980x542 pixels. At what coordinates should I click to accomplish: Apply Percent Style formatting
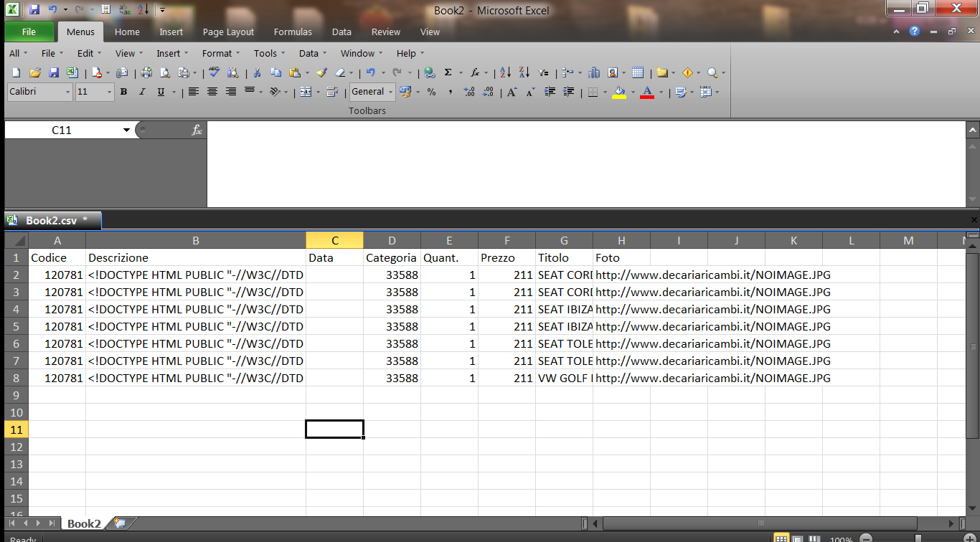tap(431, 92)
